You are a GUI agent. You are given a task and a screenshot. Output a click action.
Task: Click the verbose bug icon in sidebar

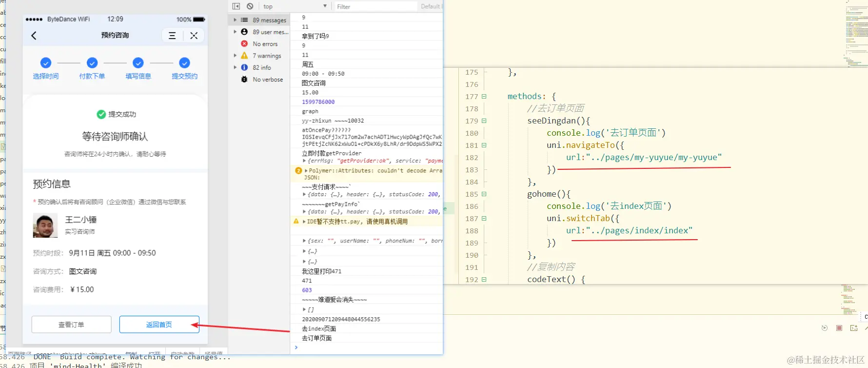[x=244, y=79]
